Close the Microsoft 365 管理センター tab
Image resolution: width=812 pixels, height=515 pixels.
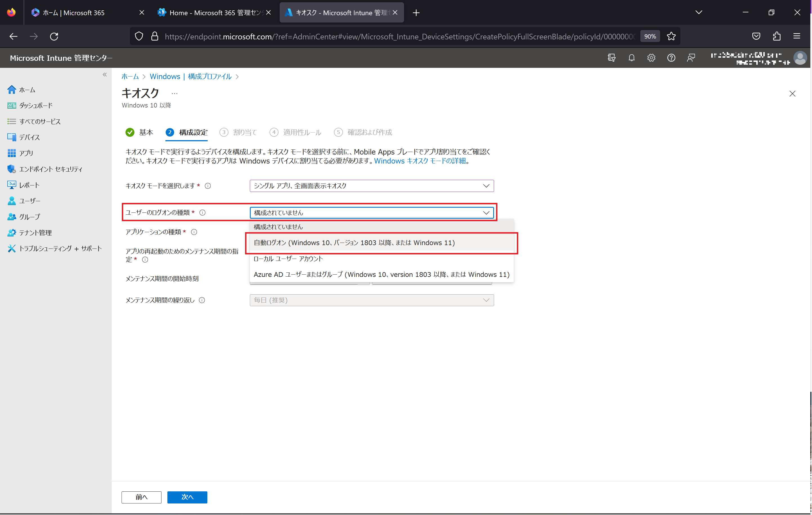tap(268, 12)
